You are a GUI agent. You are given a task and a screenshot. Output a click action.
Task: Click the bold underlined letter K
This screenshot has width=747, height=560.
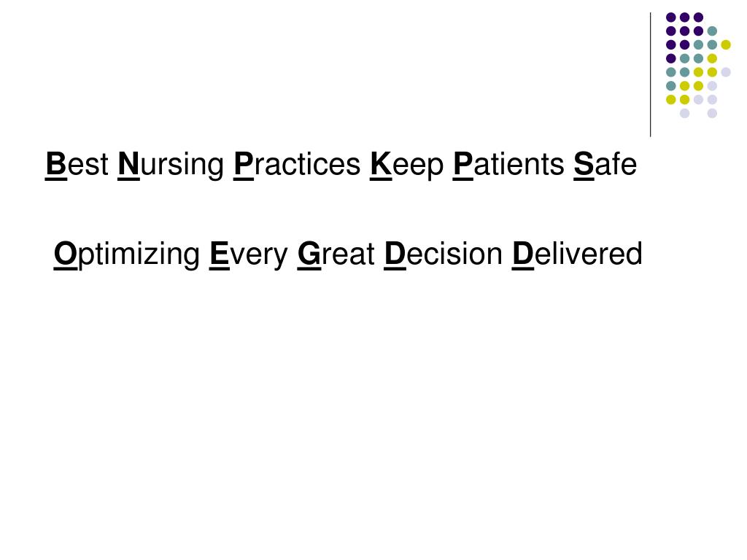click(381, 164)
